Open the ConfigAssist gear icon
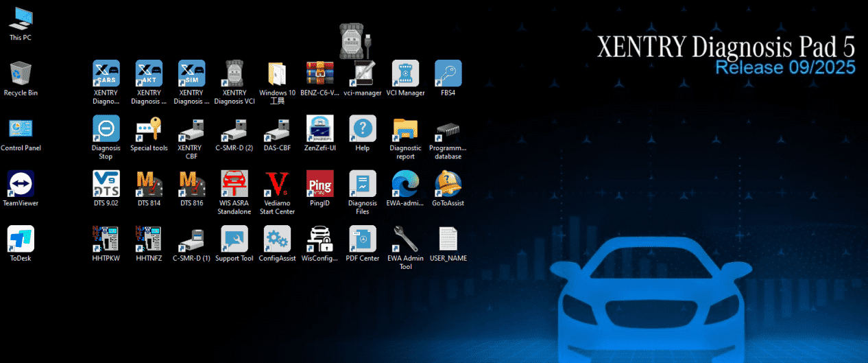 pyautogui.click(x=277, y=239)
